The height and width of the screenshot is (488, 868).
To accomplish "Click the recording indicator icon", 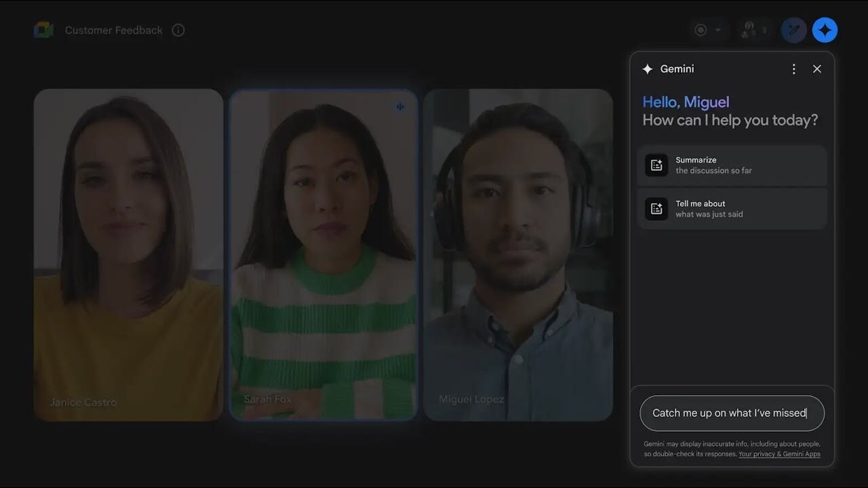I will [x=701, y=30].
